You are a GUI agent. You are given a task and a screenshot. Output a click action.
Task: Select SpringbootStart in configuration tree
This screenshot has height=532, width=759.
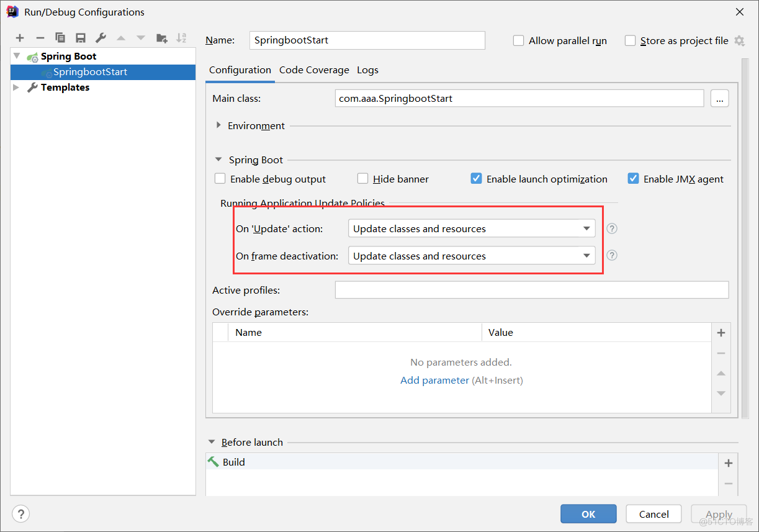click(x=103, y=72)
